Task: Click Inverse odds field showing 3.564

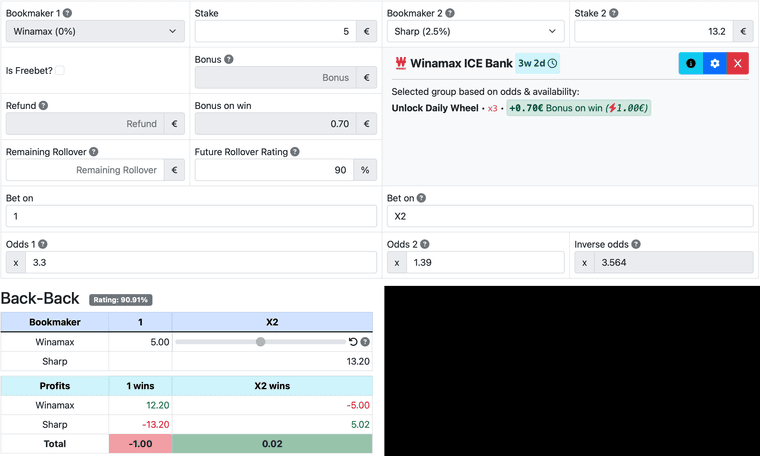Action: (x=674, y=263)
